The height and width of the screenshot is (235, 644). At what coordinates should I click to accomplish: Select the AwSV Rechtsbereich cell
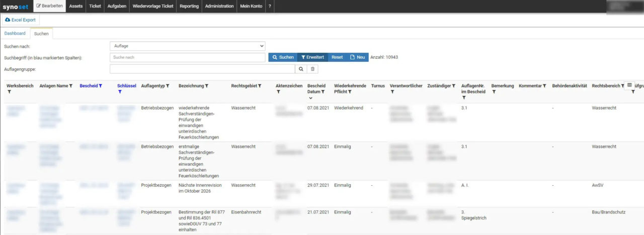597,185
